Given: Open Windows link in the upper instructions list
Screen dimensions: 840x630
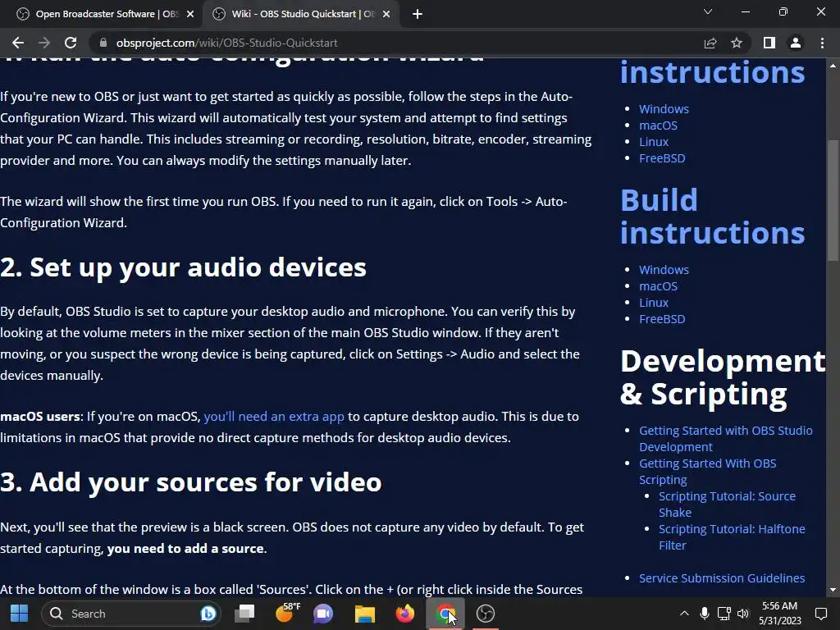Looking at the screenshot, I should [664, 109].
